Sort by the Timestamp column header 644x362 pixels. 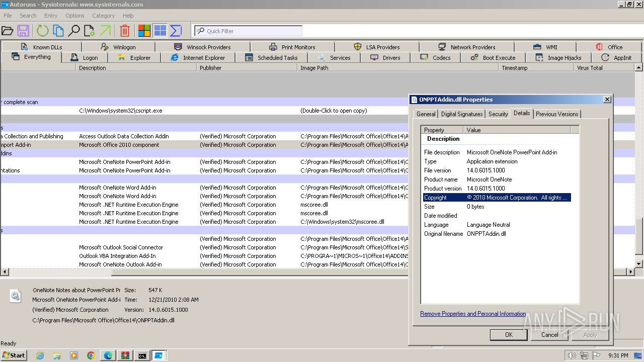536,68
